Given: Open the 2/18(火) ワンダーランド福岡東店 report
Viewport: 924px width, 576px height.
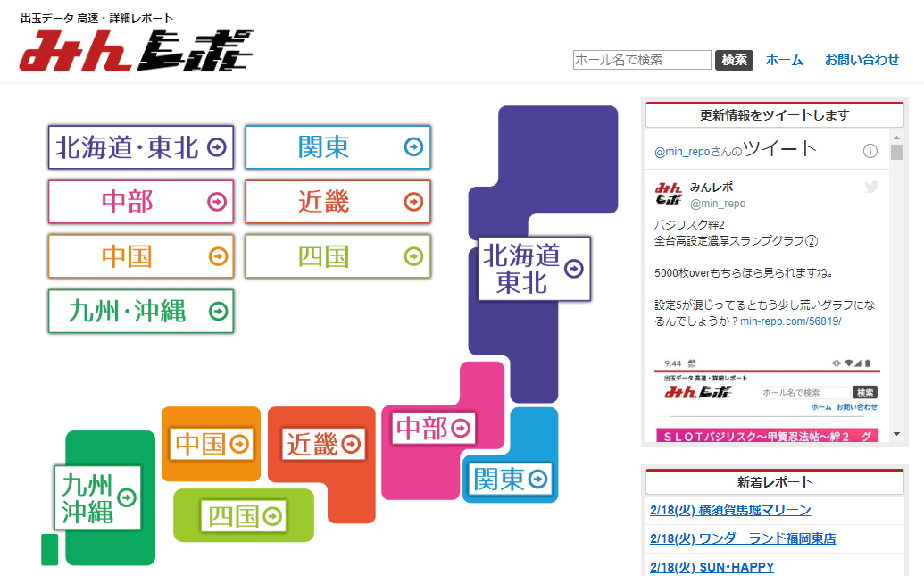Looking at the screenshot, I should (x=743, y=538).
